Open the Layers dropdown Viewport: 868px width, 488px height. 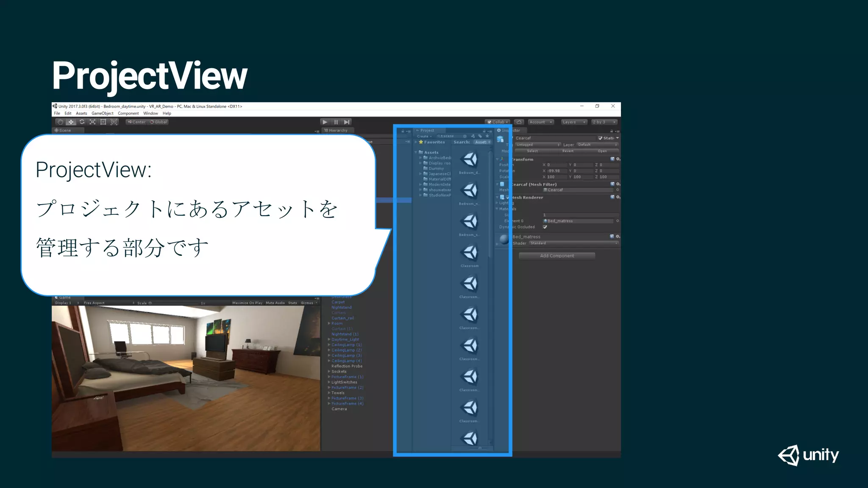click(574, 122)
